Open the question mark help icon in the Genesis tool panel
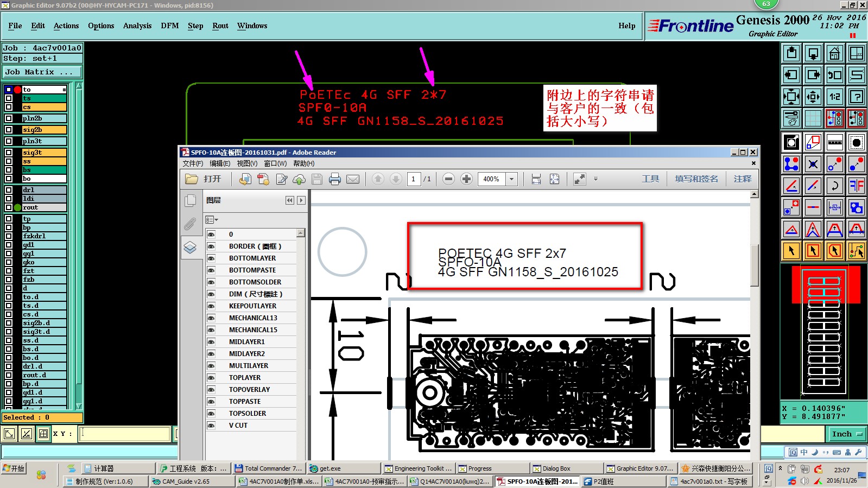This screenshot has width=868, height=488. pos(856,97)
